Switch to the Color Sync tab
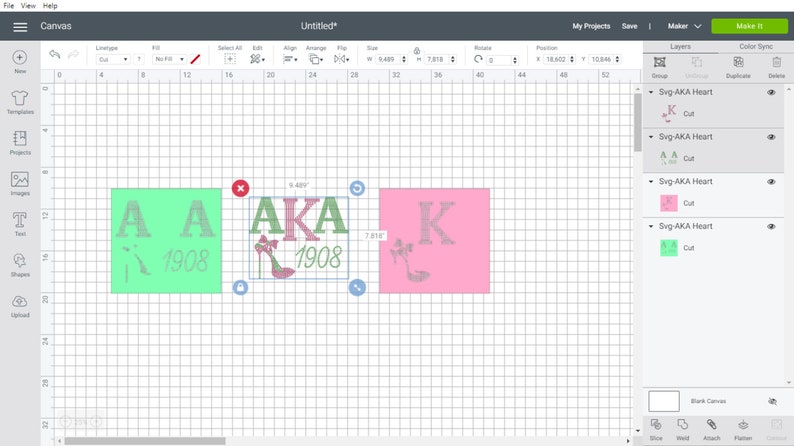 [x=756, y=47]
